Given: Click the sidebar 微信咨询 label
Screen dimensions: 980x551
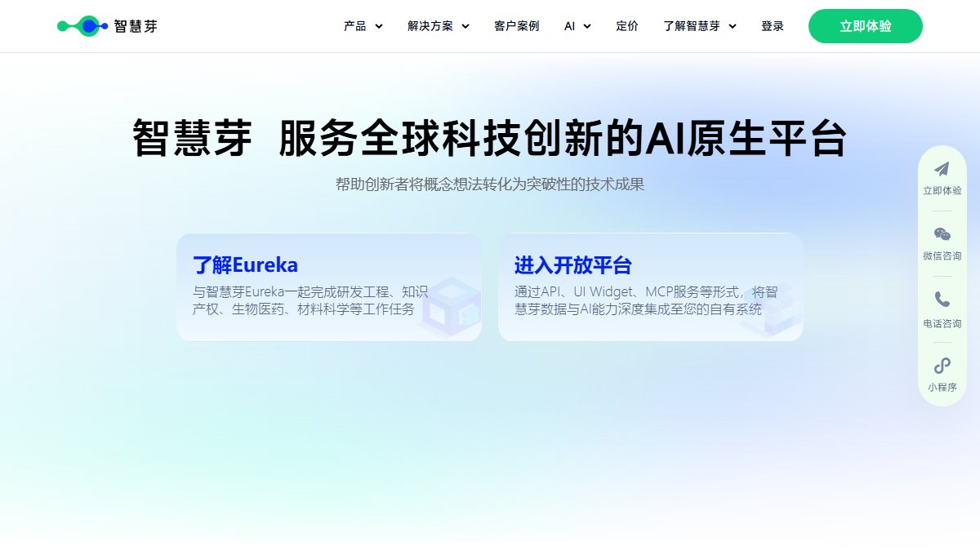Looking at the screenshot, I should [942, 256].
